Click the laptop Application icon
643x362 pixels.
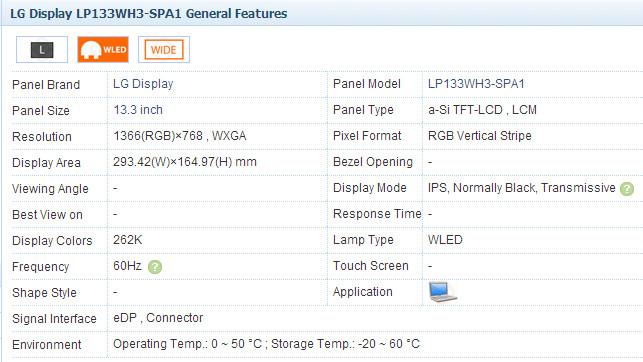tap(442, 292)
